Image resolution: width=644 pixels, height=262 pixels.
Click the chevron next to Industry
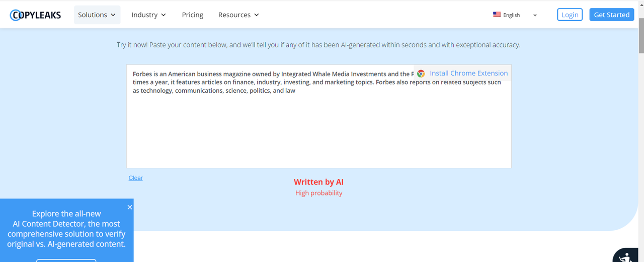(163, 15)
